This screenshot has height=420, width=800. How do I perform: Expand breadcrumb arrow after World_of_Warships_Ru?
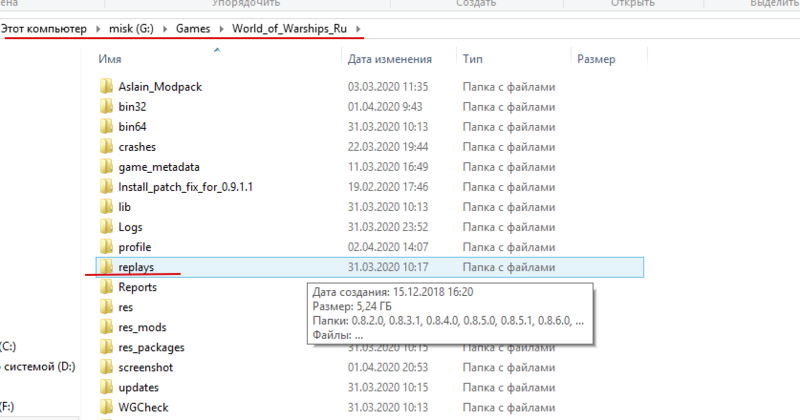(358, 29)
